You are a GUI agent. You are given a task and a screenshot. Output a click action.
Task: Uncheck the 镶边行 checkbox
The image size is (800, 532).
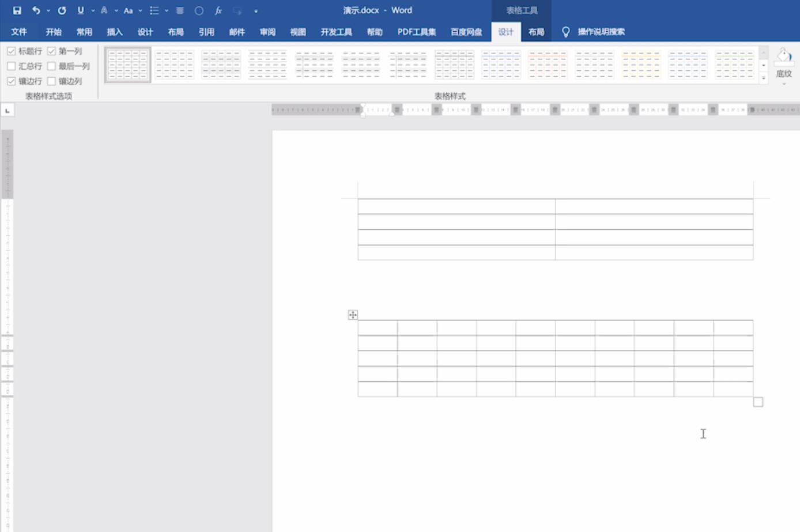coord(11,81)
